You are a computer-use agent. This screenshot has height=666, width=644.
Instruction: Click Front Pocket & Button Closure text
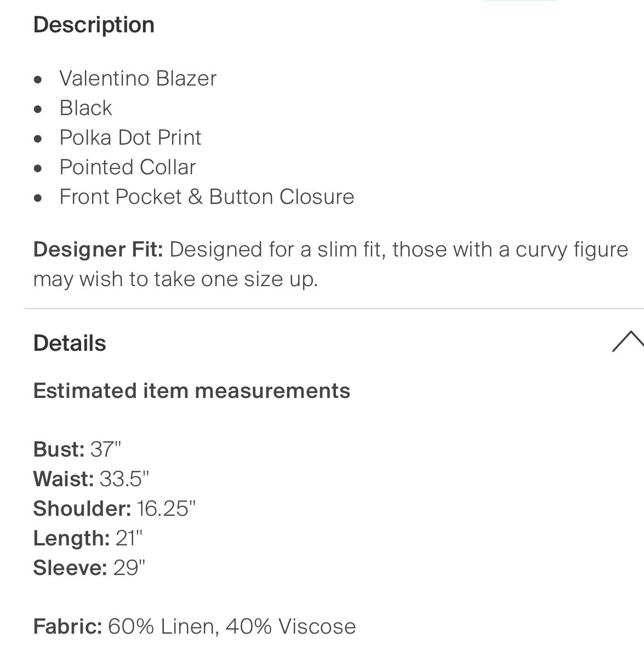tap(207, 197)
